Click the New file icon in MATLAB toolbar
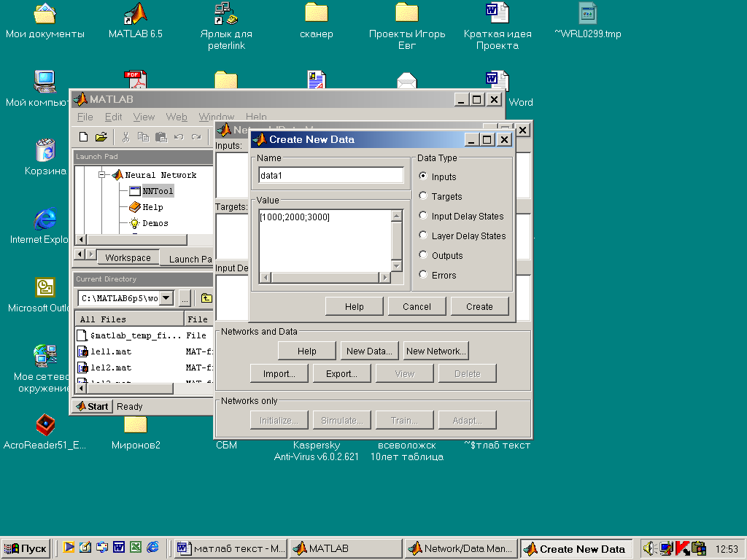The image size is (747, 560). [83, 137]
